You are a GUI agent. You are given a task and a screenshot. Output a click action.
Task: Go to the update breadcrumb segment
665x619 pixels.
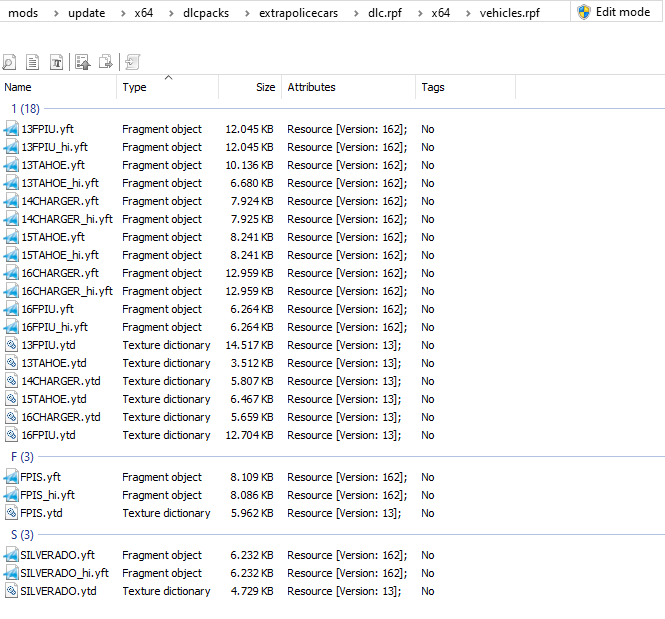(87, 13)
